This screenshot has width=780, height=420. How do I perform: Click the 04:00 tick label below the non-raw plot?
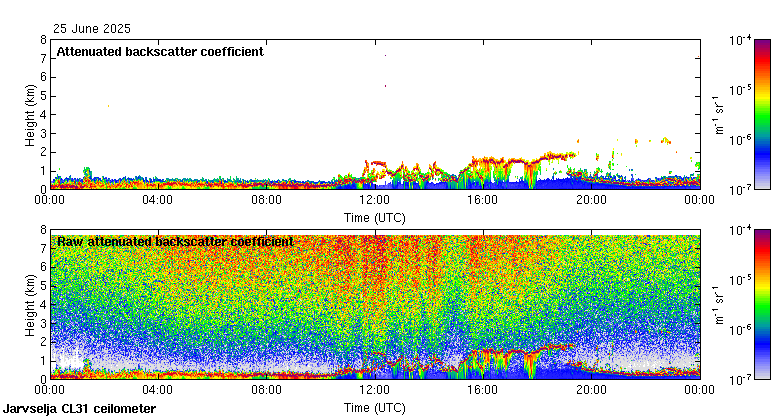tap(158, 200)
